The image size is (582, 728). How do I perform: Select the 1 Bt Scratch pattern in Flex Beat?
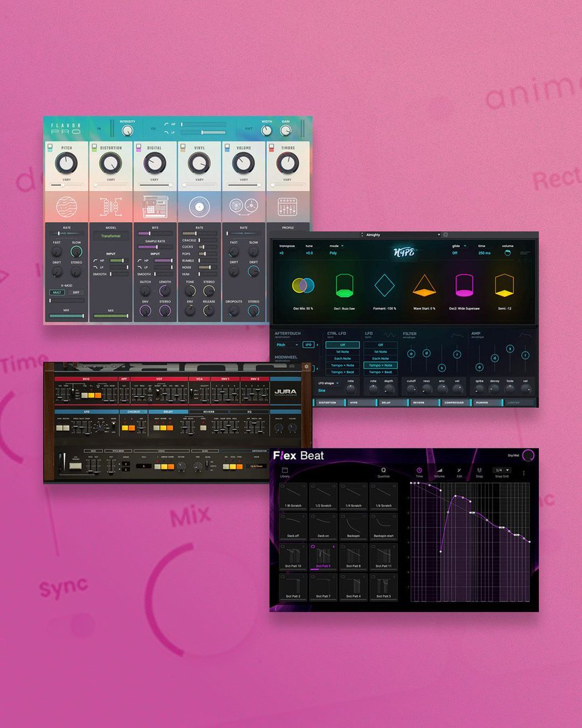[x=293, y=496]
